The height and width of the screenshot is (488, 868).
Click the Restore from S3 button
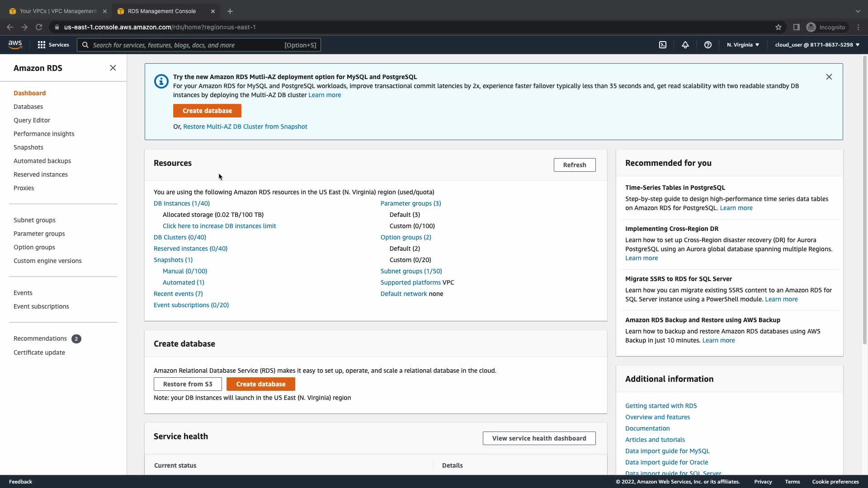coord(188,384)
